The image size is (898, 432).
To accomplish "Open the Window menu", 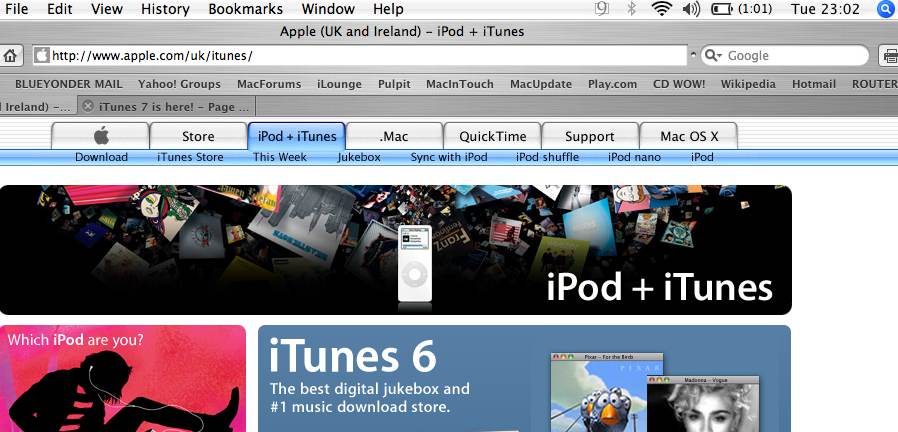I will coord(328,9).
